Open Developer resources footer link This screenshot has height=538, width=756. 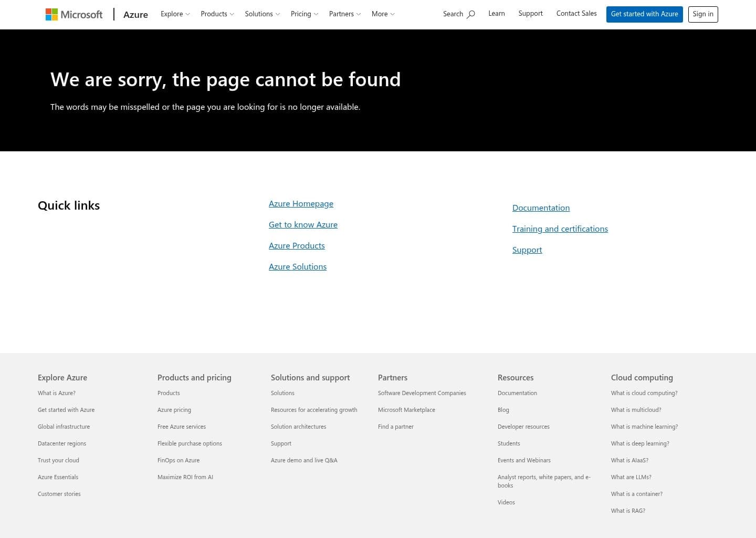523,427
